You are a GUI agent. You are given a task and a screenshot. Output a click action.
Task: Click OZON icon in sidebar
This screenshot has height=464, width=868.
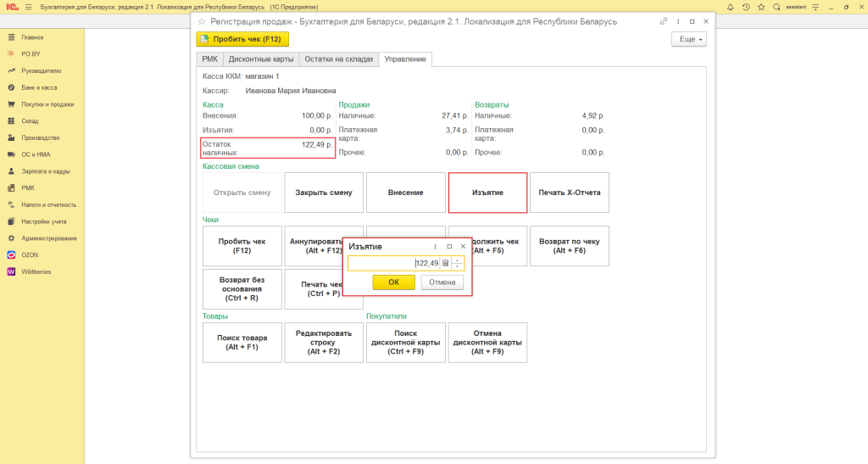pyautogui.click(x=11, y=254)
